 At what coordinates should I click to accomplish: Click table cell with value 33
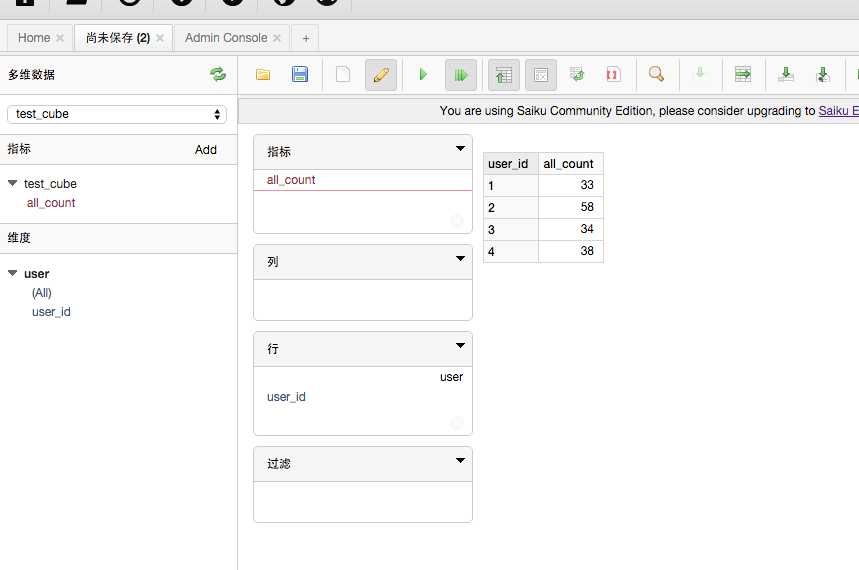tap(571, 185)
